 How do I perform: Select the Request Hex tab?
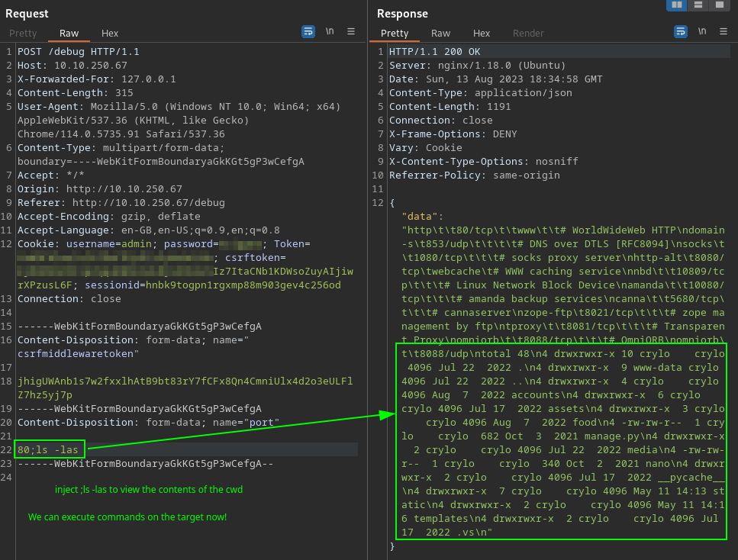[x=110, y=34]
